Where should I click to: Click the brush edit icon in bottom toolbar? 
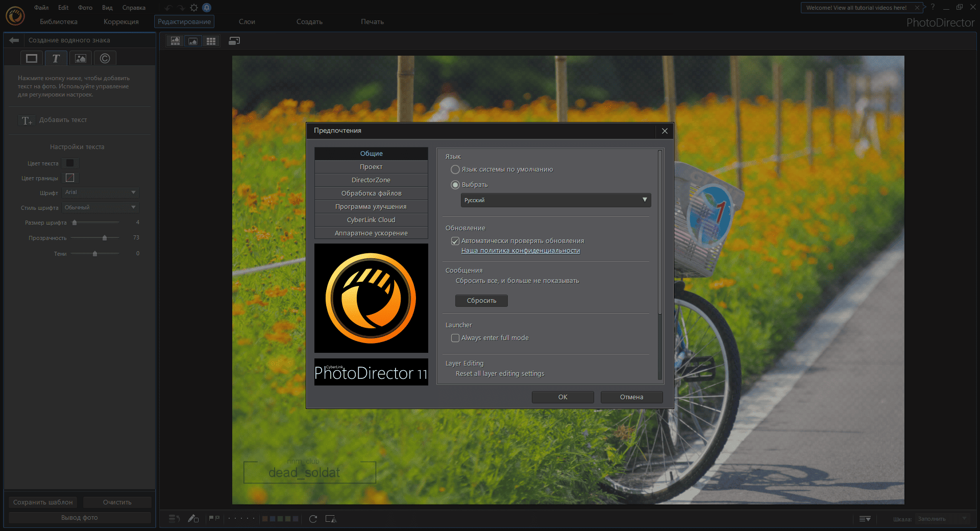[x=193, y=519]
